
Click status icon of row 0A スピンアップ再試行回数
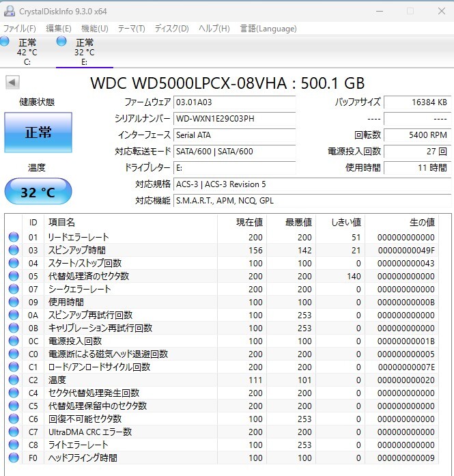pos(14,315)
